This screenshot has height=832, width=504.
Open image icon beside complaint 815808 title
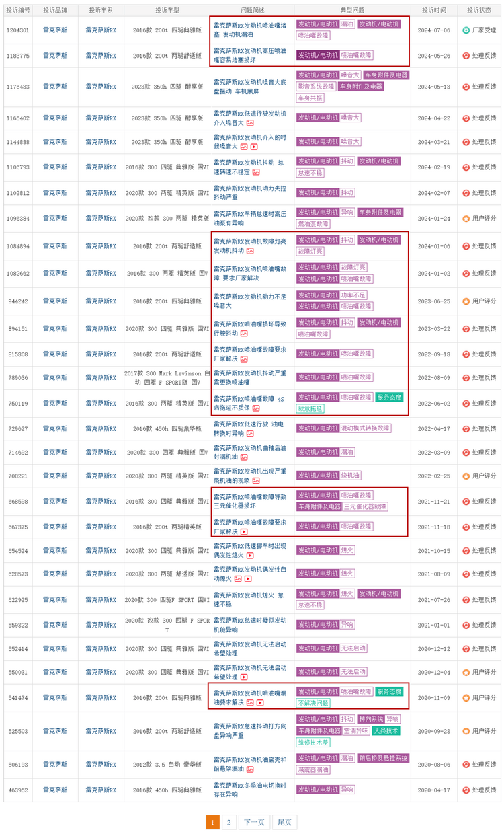pyautogui.click(x=244, y=358)
